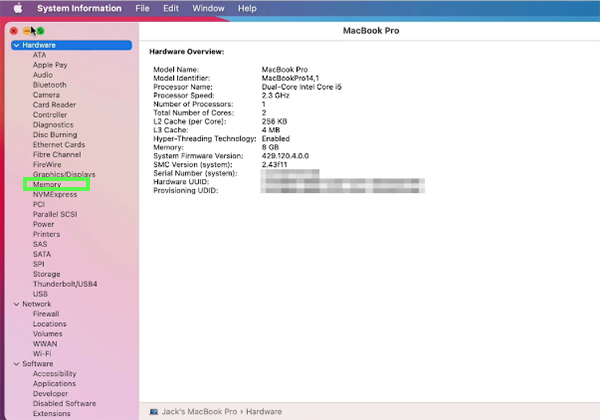Select Diagnostics in the sidebar
This screenshot has height=420, width=600.
(x=53, y=125)
